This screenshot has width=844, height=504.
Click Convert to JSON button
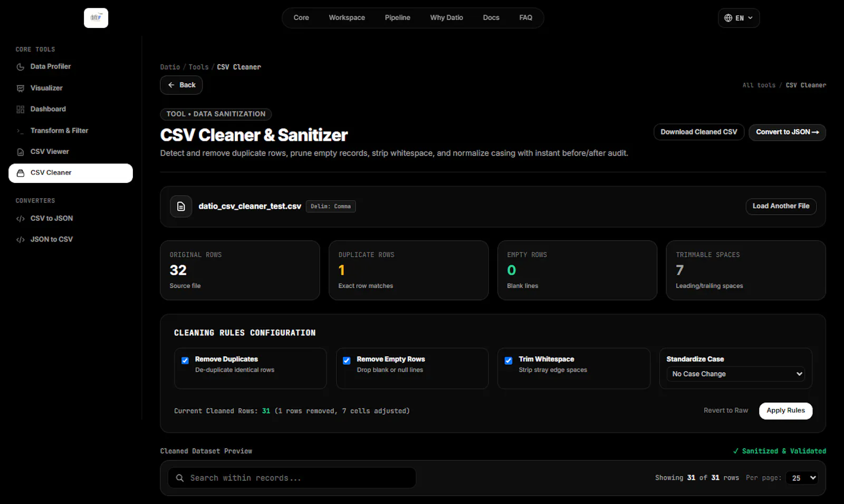(x=788, y=132)
